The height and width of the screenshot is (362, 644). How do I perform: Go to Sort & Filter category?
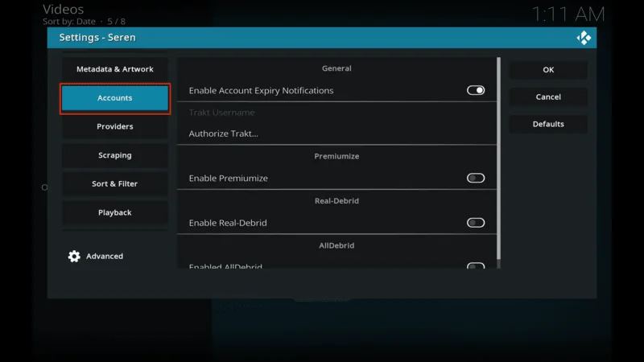click(x=115, y=184)
